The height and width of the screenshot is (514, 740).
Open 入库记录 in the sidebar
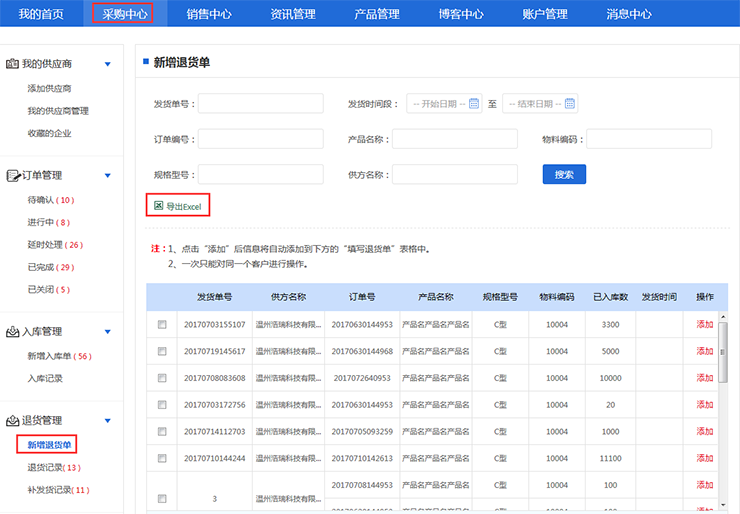(45, 379)
